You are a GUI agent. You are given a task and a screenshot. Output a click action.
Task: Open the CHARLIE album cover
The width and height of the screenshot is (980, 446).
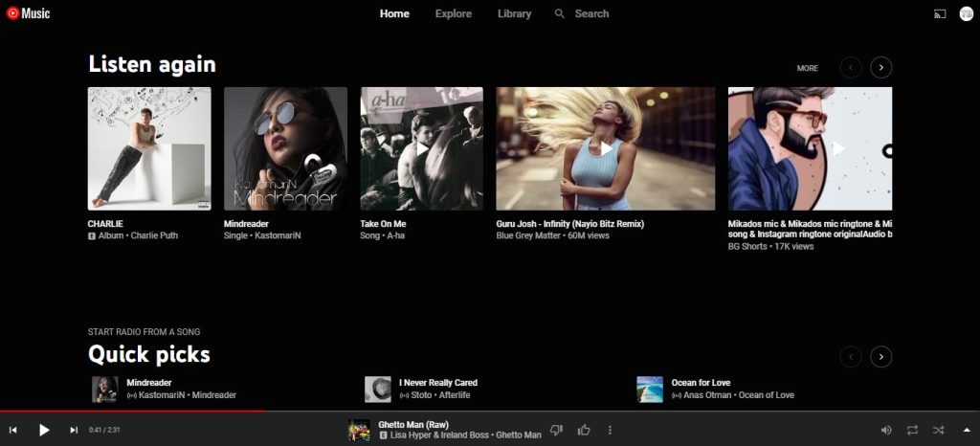tap(149, 148)
